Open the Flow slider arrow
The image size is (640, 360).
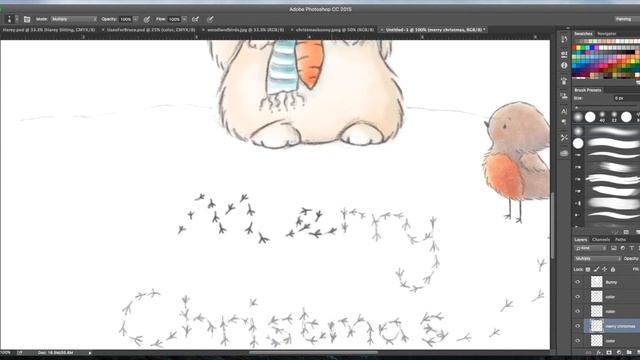tap(184, 19)
